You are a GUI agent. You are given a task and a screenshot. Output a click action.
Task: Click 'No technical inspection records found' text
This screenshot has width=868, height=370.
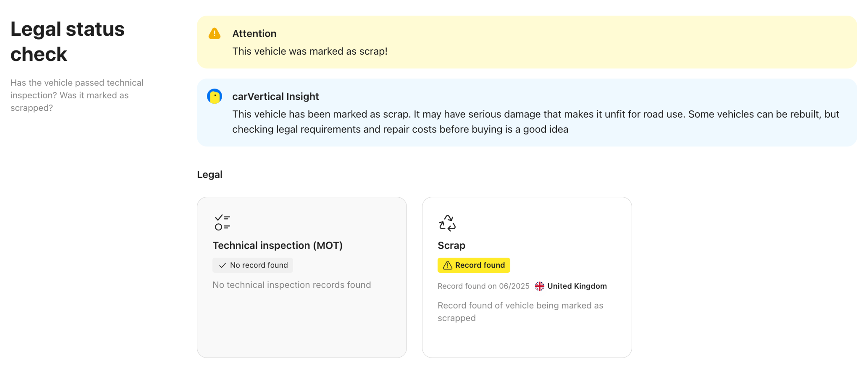click(291, 285)
